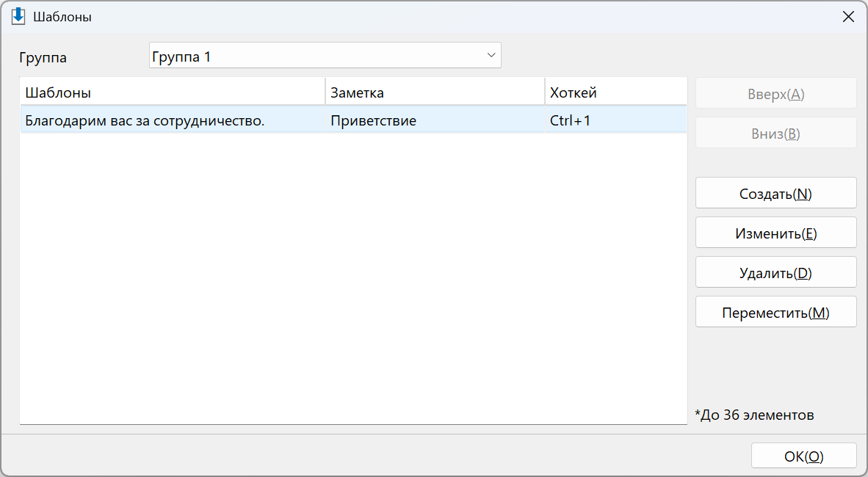
Task: Click the Приветствие note cell
Action: point(373,120)
